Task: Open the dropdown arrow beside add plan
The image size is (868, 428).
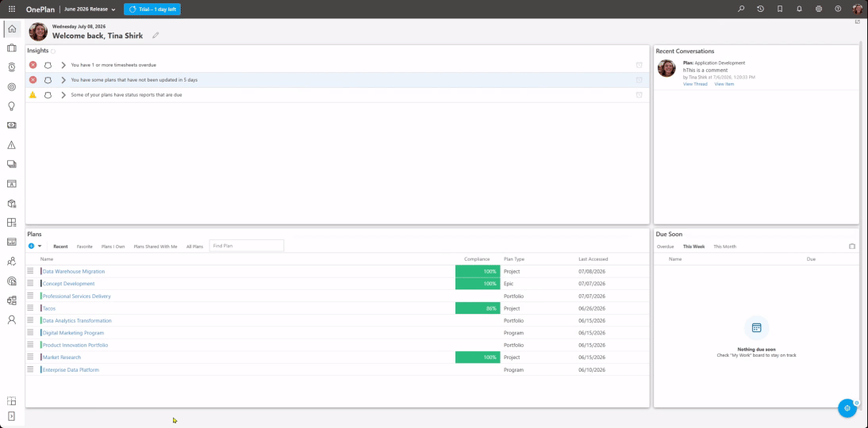Action: tap(40, 246)
